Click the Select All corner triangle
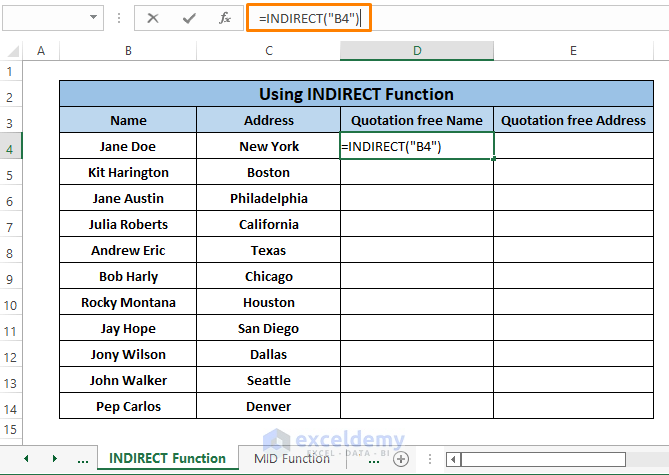669x475 pixels. click(14, 51)
